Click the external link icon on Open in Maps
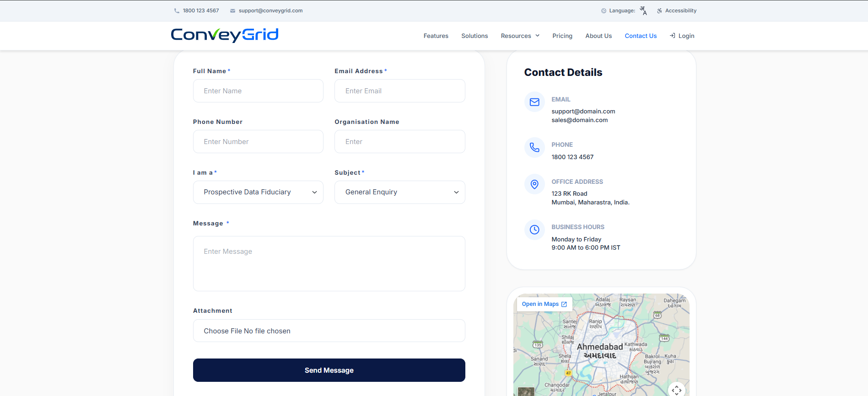 pos(564,304)
